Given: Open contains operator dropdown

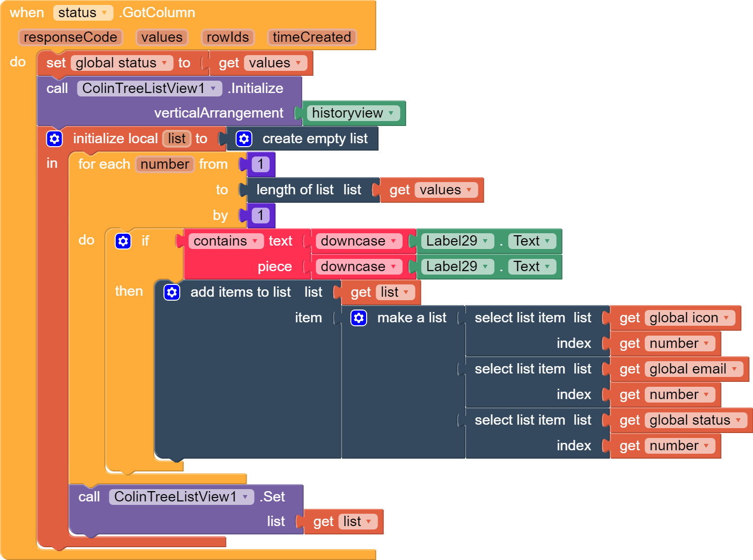Looking at the screenshot, I should (226, 241).
